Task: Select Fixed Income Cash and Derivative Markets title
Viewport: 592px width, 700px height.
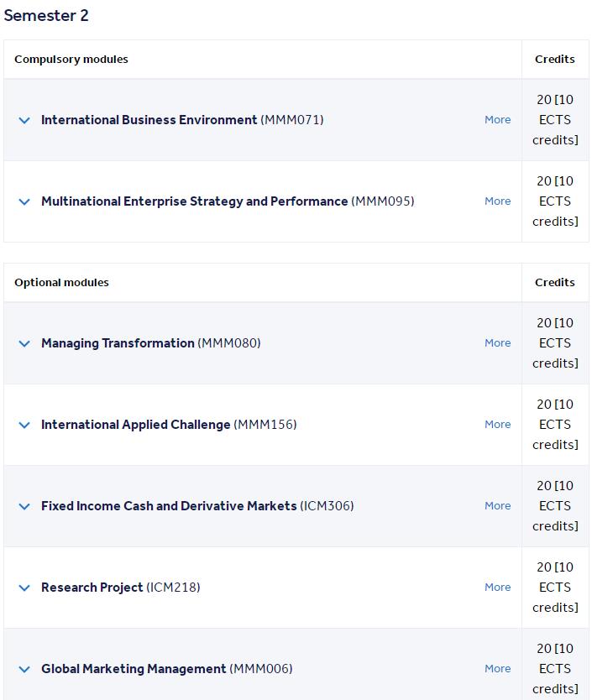Action: 169,506
